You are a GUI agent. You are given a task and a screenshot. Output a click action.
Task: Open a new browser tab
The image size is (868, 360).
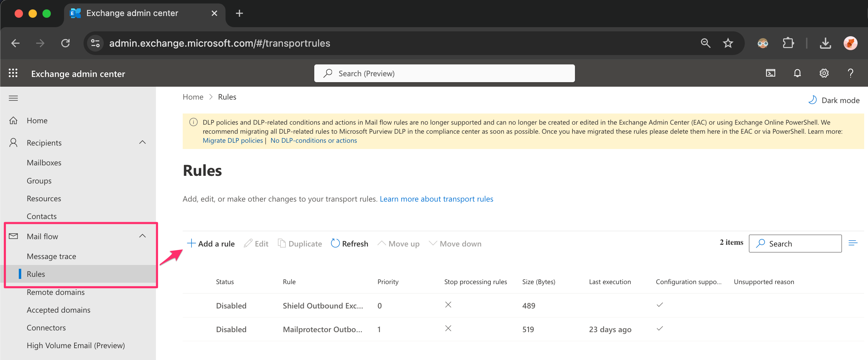coord(239,13)
